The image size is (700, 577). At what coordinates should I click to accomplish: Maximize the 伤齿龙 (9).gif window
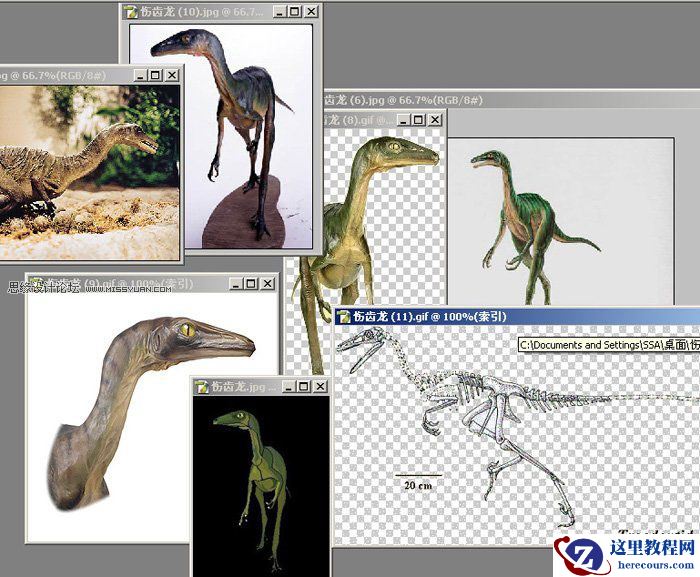point(251,284)
